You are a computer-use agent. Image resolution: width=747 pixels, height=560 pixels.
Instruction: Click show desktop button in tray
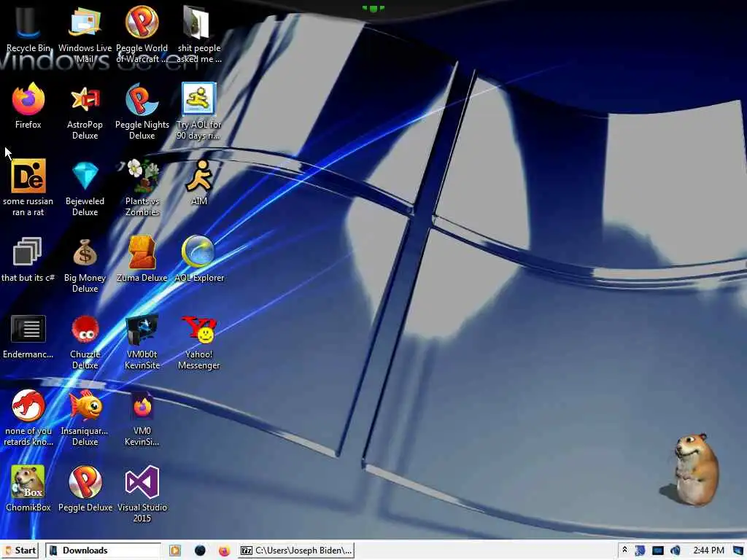738,551
